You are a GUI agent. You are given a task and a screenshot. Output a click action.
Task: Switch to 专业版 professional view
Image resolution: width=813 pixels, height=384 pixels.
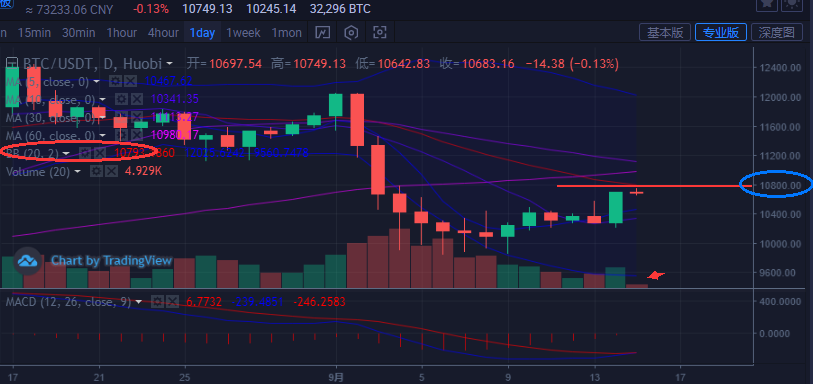coord(721,33)
